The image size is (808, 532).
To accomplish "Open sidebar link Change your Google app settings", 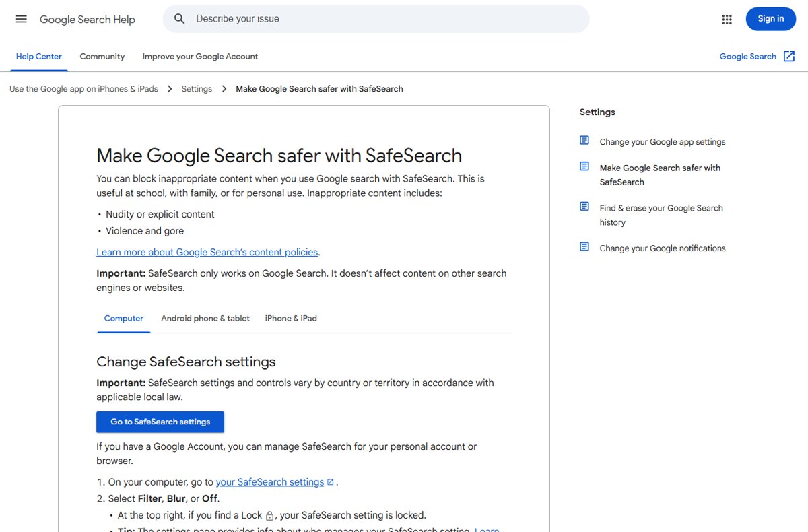I will pos(663,142).
